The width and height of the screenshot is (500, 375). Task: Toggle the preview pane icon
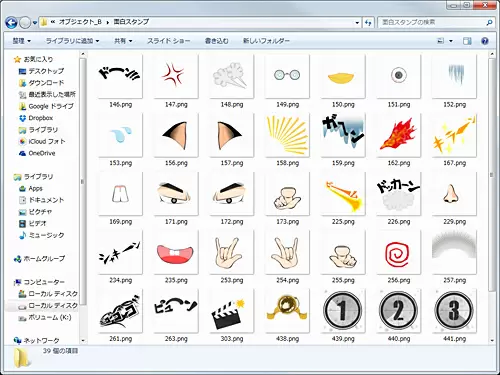467,41
